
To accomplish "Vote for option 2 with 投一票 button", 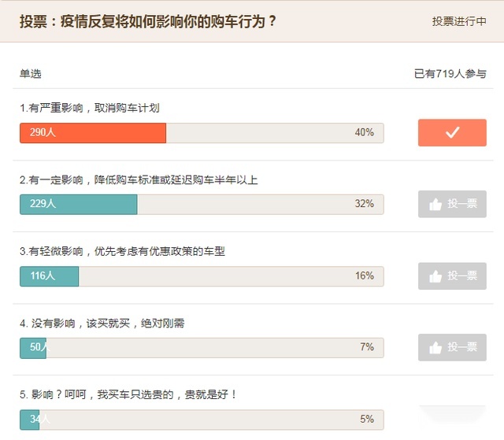I will [452, 205].
